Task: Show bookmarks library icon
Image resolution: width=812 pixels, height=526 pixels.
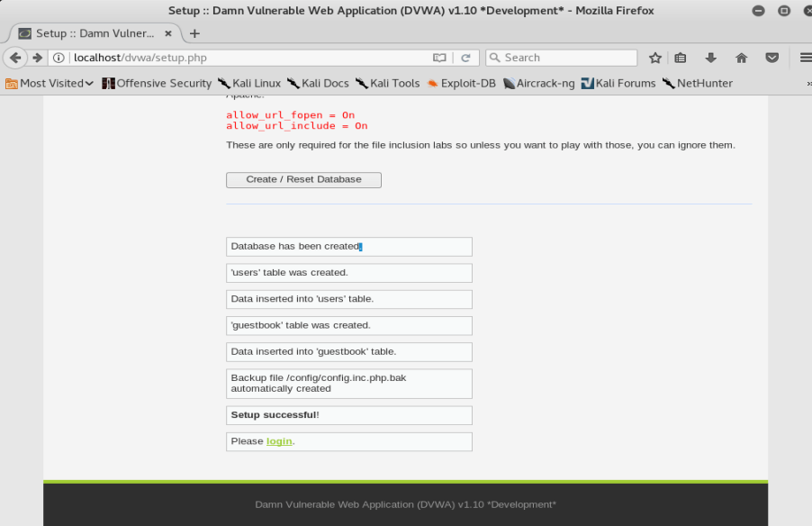Action: pos(681,58)
